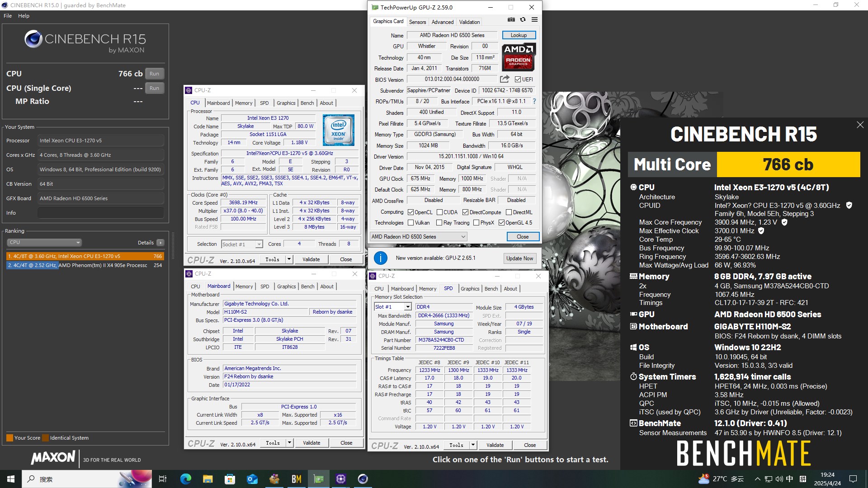Click the GPU-Z refresh icon
The image size is (868, 488).
523,19
